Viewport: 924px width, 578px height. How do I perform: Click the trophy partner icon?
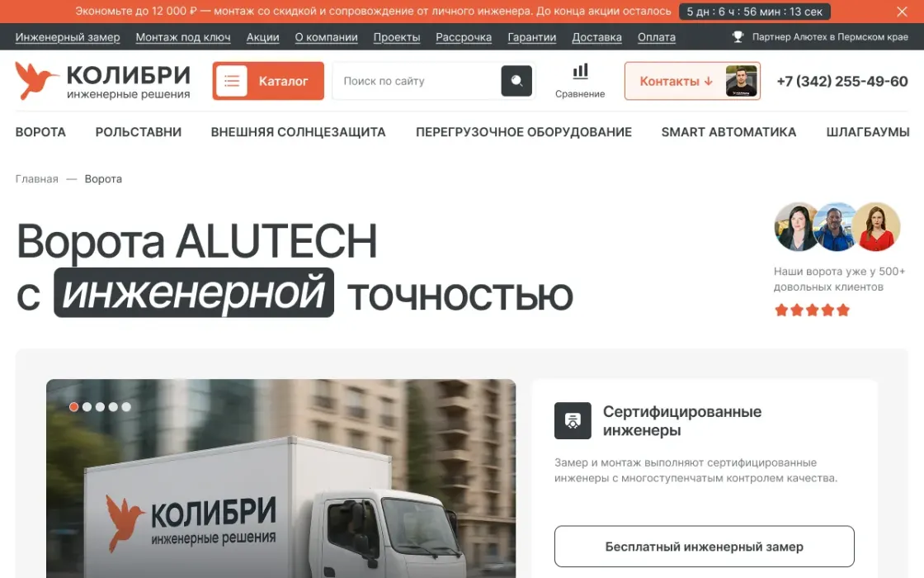click(x=738, y=36)
